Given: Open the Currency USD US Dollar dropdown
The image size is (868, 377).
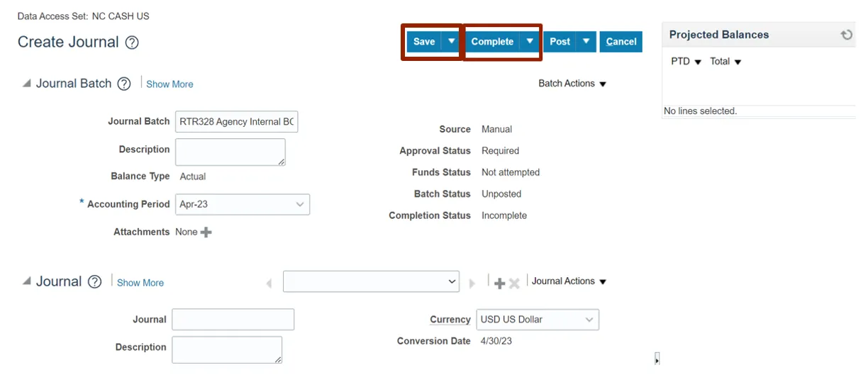Looking at the screenshot, I should pos(589,320).
